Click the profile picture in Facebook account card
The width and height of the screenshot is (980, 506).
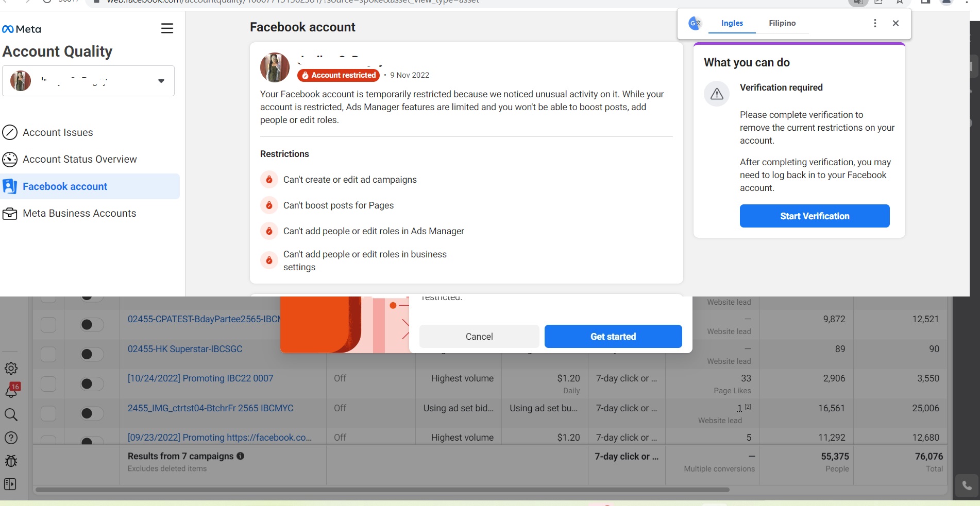[x=275, y=67]
